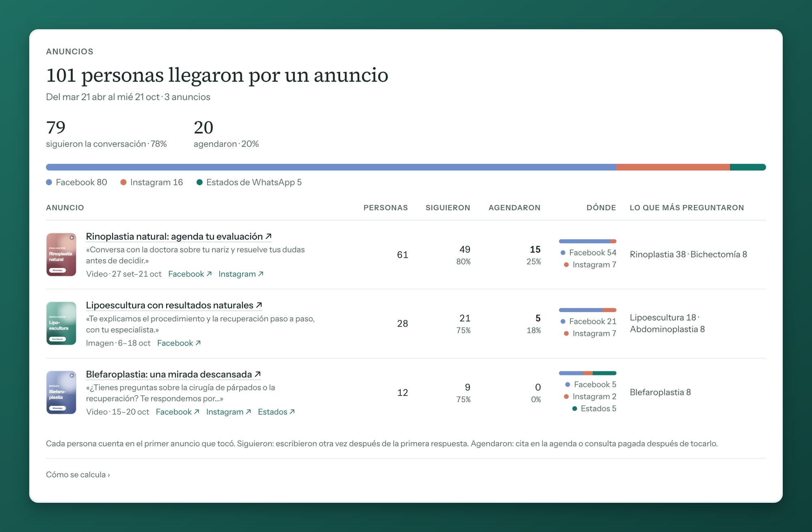The width and height of the screenshot is (812, 532).
Task: Click the AGENDARON column header
Action: point(514,208)
